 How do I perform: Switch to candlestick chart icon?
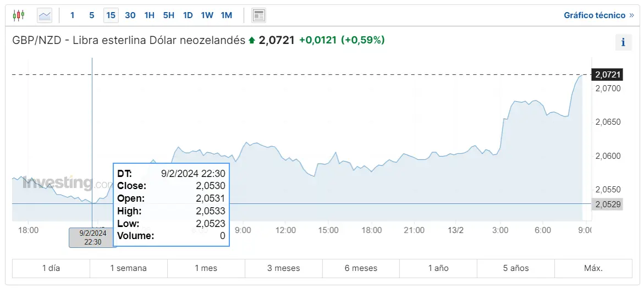point(19,15)
